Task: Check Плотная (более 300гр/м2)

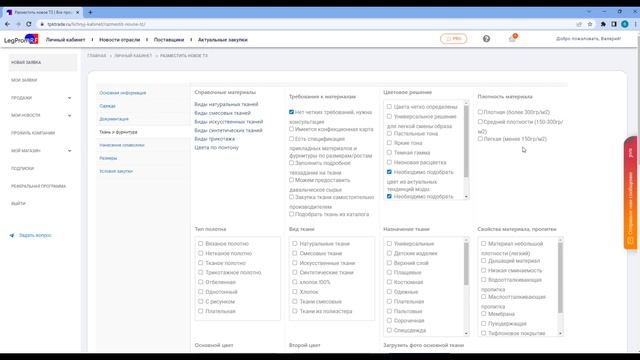Action: (480, 112)
